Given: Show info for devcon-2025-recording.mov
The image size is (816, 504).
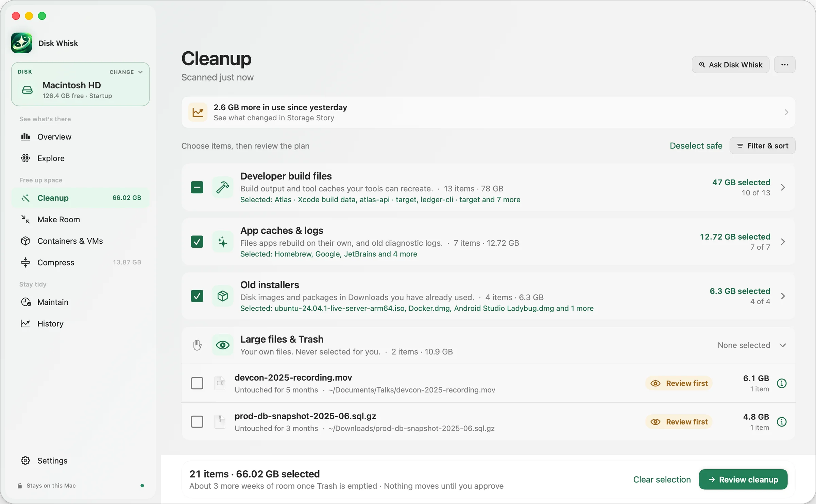Looking at the screenshot, I should click(x=782, y=383).
